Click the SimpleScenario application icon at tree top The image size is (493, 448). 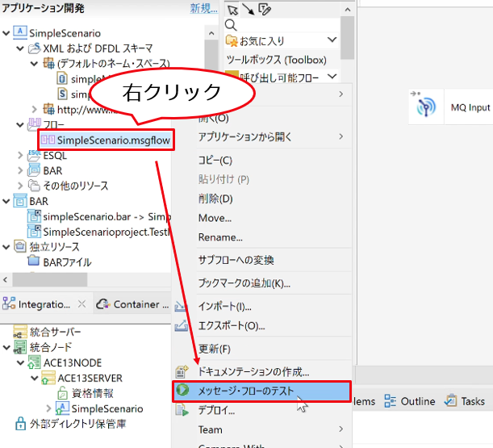[x=20, y=33]
